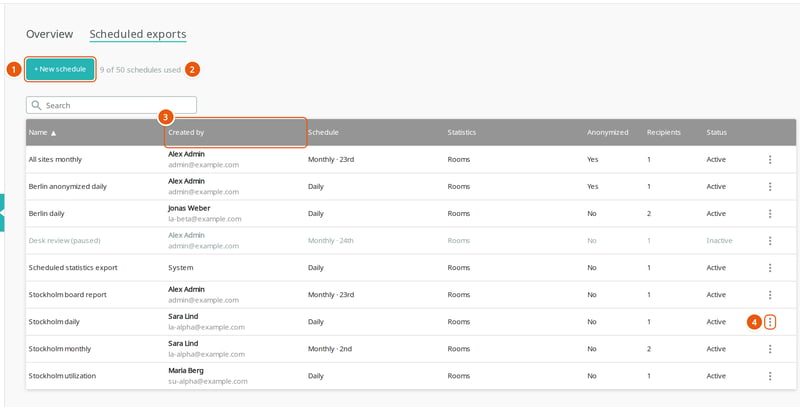Sort by Anonymized column header
The width and height of the screenshot is (800, 407).
[x=608, y=133]
